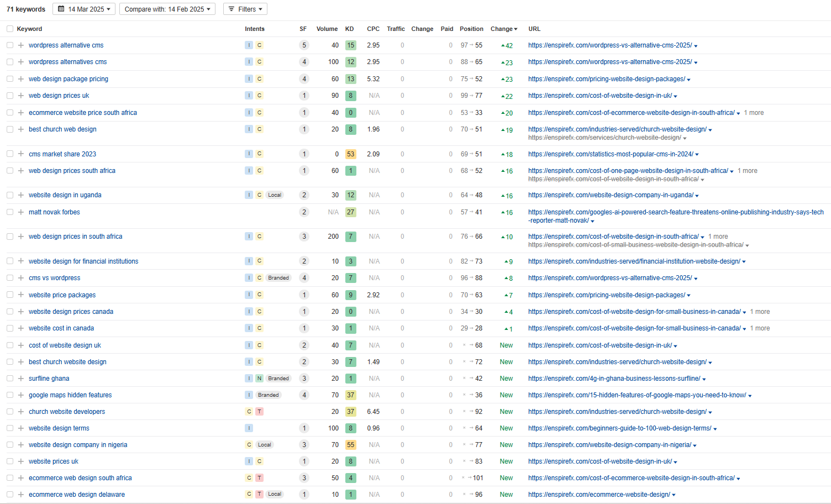The width and height of the screenshot is (831, 504).
Task: Click the Local intent badge for 'website design in uganda'
Action: click(x=275, y=195)
